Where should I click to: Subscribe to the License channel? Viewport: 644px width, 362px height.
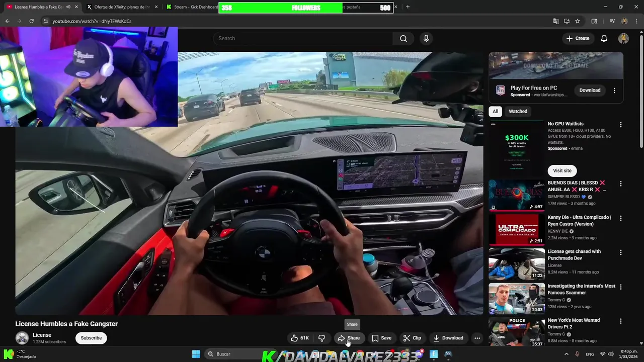pyautogui.click(x=91, y=338)
